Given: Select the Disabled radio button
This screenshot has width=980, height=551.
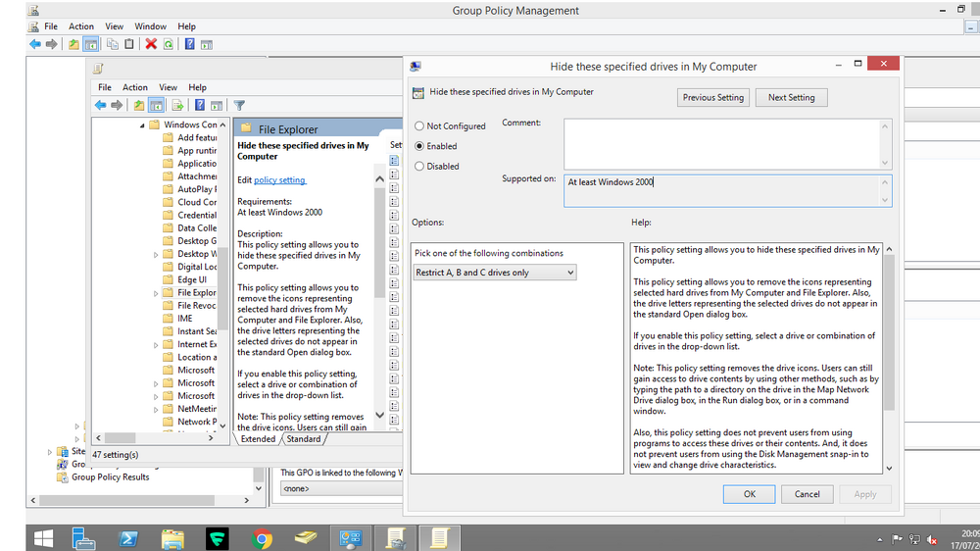Looking at the screenshot, I should point(419,166).
